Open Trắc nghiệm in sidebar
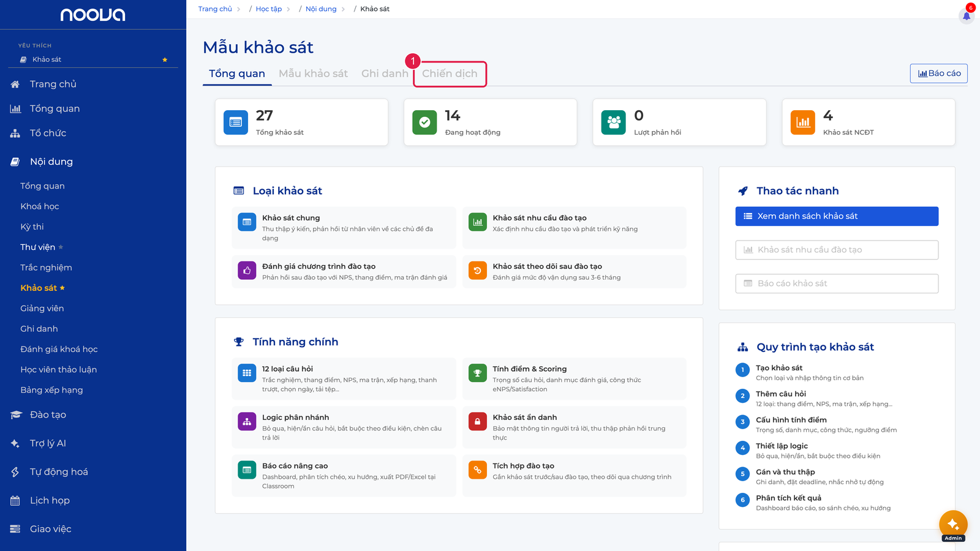The width and height of the screenshot is (980, 551). 46,268
